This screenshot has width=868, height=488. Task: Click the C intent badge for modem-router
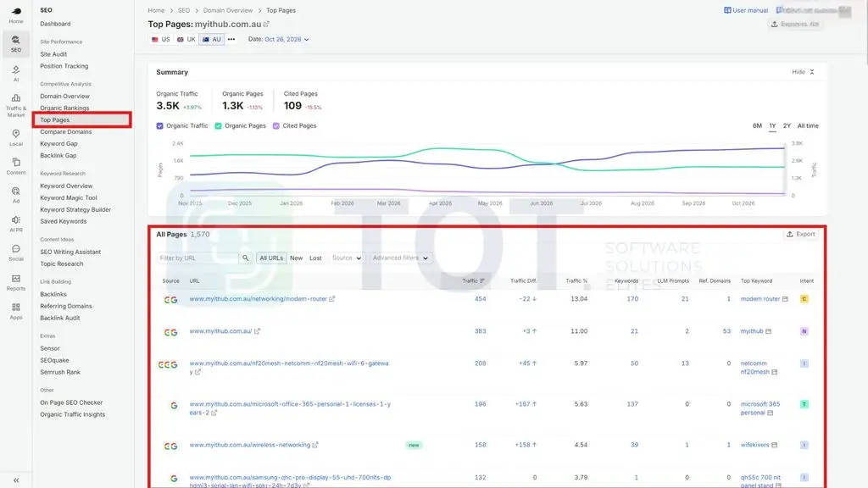[804, 299]
